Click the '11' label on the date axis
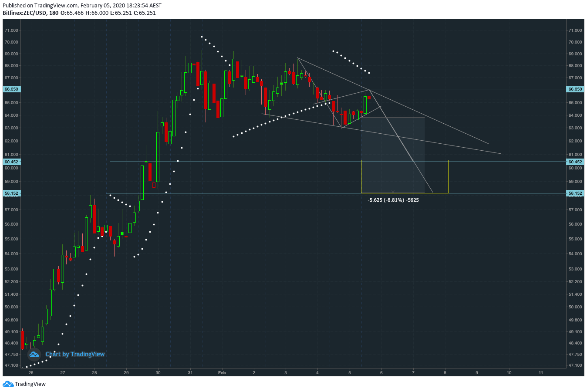Screen dimensions: 587x392 pos(541,372)
